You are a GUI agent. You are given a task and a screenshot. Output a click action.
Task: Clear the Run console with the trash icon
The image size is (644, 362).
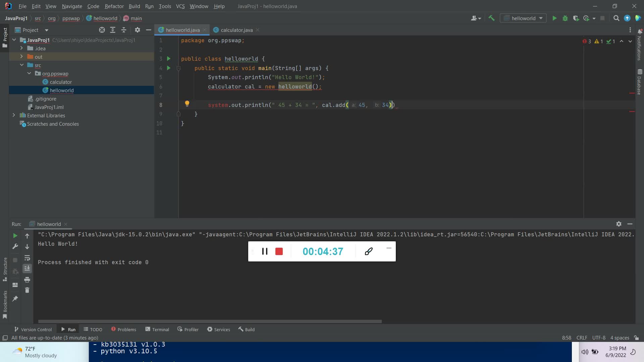point(27,290)
